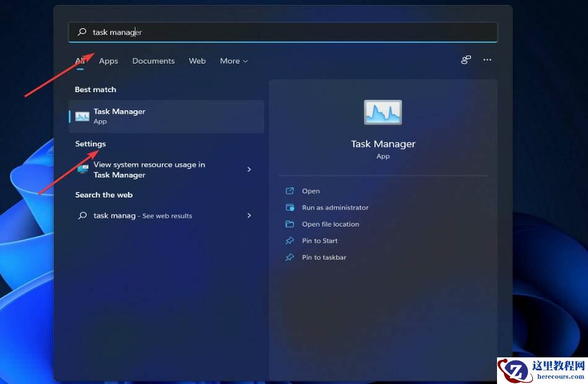Image resolution: width=588 pixels, height=384 pixels.
Task: Click the Settings section heading
Action: [90, 144]
